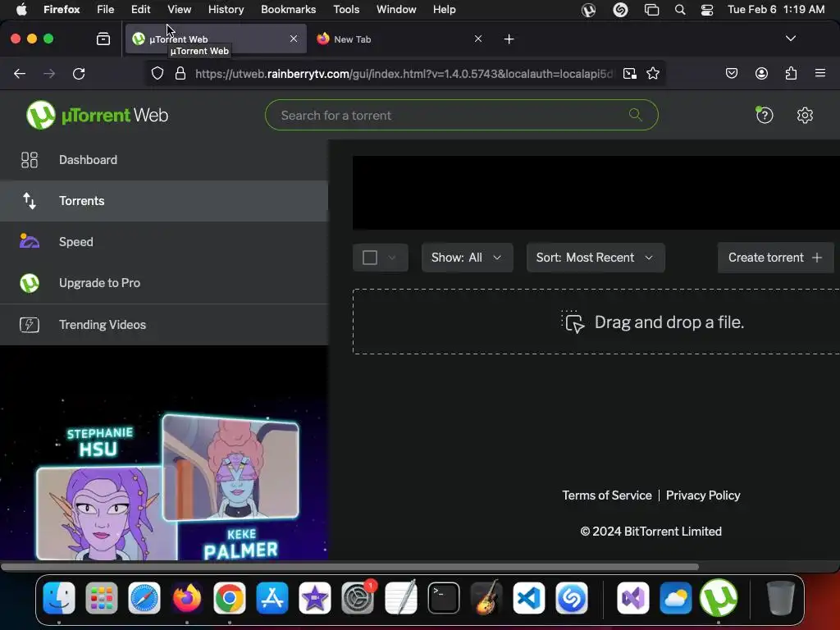The width and height of the screenshot is (840, 630).
Task: Open the History menu
Action: point(226,10)
